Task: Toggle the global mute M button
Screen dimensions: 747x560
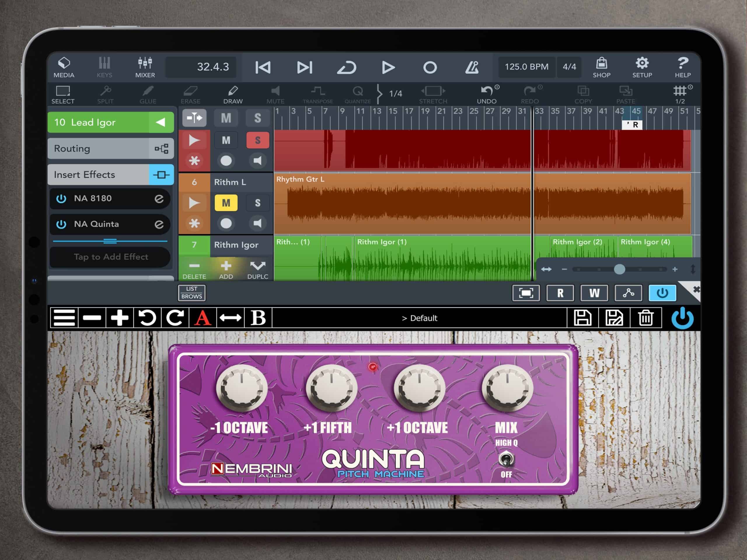Action: [226, 118]
